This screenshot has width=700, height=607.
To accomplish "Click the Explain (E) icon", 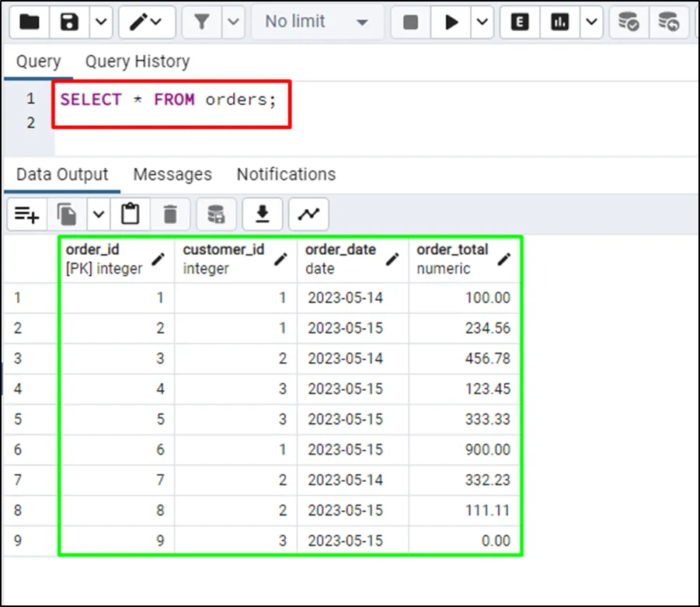I will 520,22.
